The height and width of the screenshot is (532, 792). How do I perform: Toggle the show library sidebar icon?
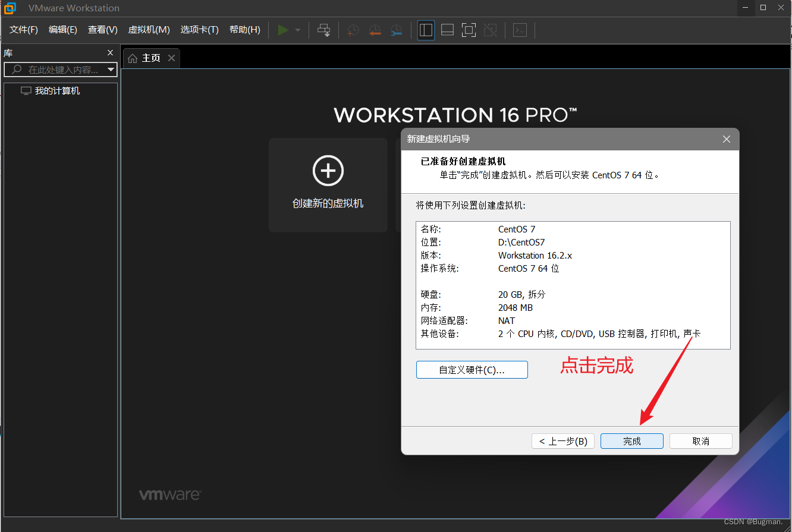[x=426, y=30]
